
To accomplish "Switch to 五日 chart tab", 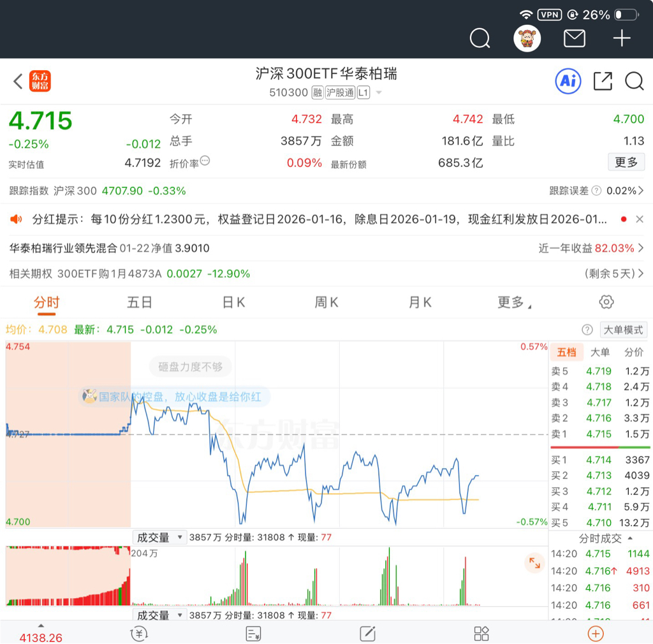I will tap(140, 302).
